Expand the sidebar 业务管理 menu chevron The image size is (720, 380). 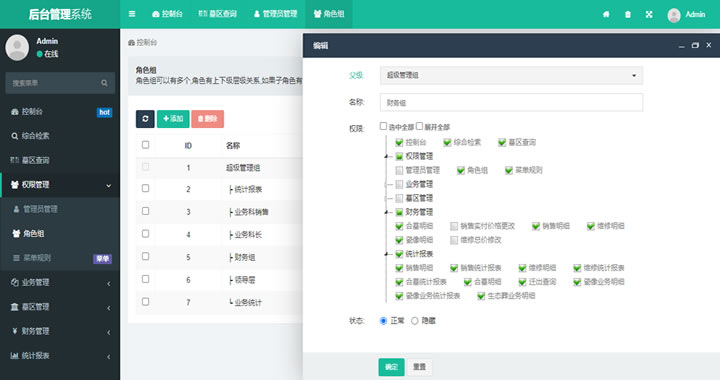tap(109, 283)
